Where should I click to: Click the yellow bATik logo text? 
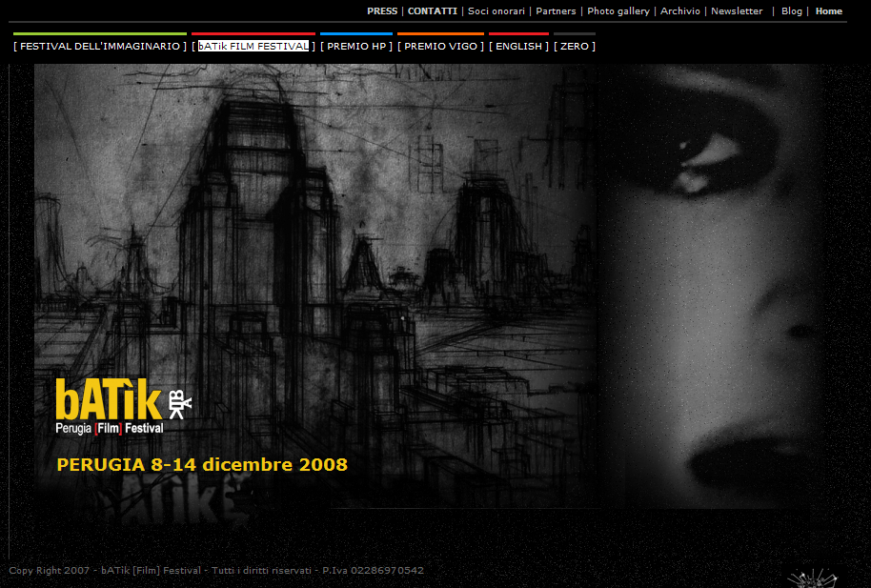tap(108, 400)
